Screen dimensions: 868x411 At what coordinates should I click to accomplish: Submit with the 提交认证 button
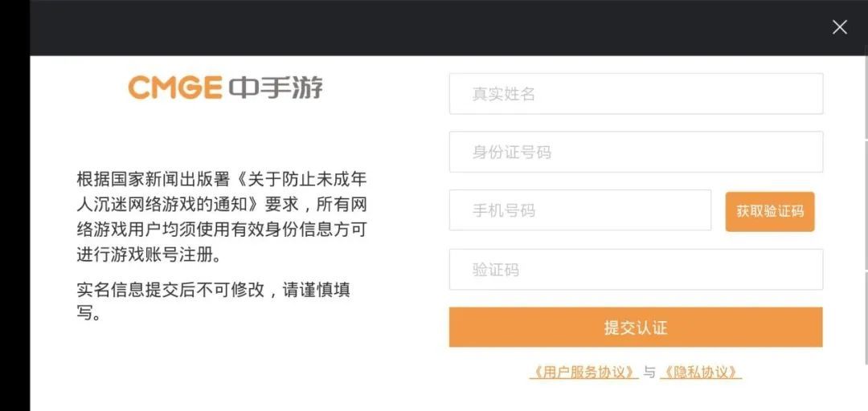click(636, 328)
